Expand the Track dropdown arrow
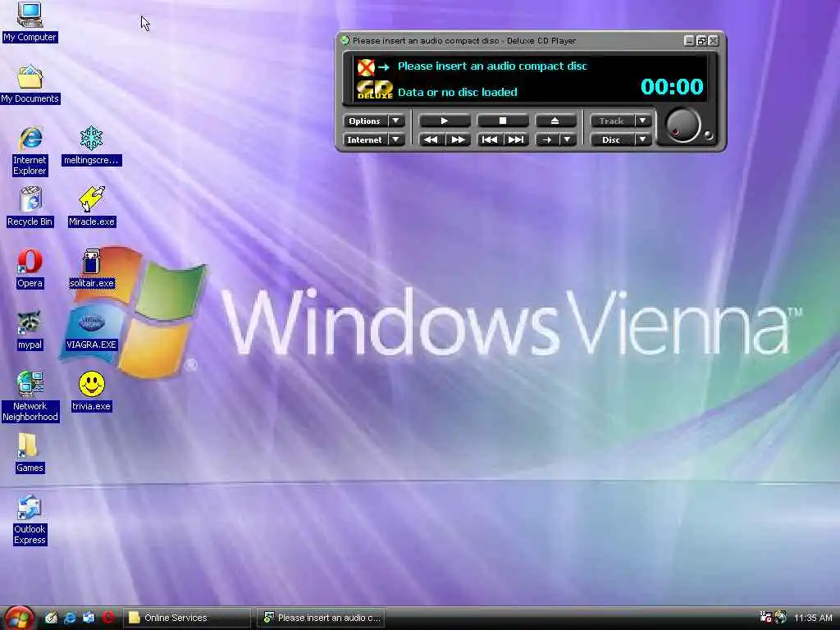 [x=643, y=121]
